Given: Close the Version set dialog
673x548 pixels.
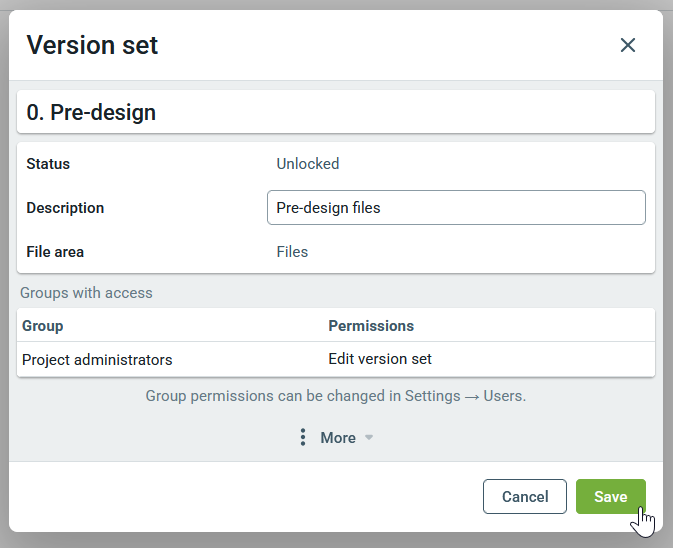Looking at the screenshot, I should pyautogui.click(x=628, y=45).
